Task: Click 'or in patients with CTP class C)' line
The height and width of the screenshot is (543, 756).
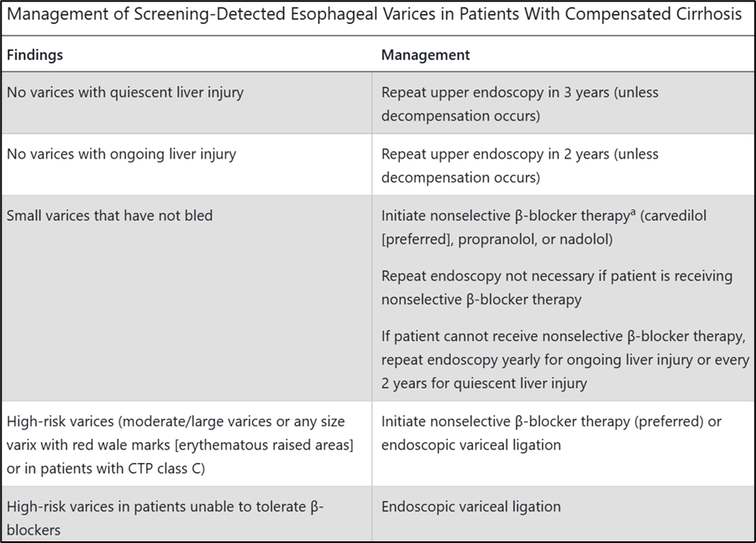Action: click(106, 468)
